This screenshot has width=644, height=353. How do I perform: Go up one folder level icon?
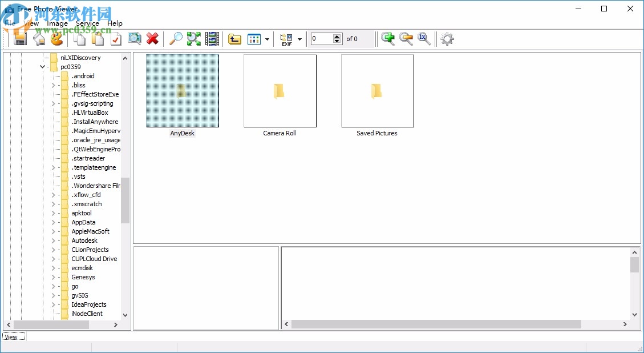(x=234, y=39)
